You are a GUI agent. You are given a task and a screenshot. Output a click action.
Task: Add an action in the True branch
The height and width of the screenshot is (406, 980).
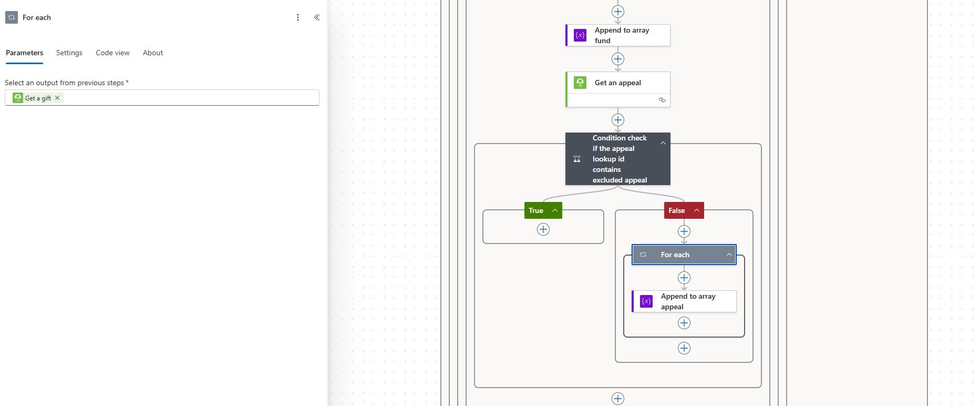543,229
